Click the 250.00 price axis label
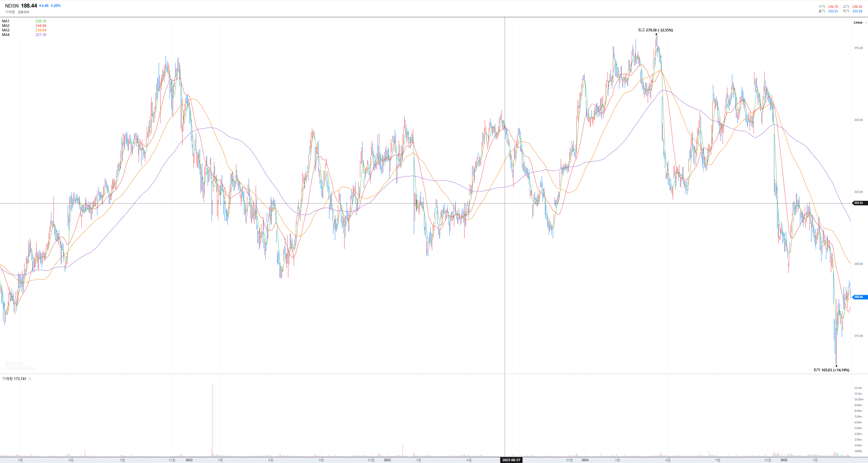Image resolution: width=868 pixels, height=463 pixels. [858, 120]
